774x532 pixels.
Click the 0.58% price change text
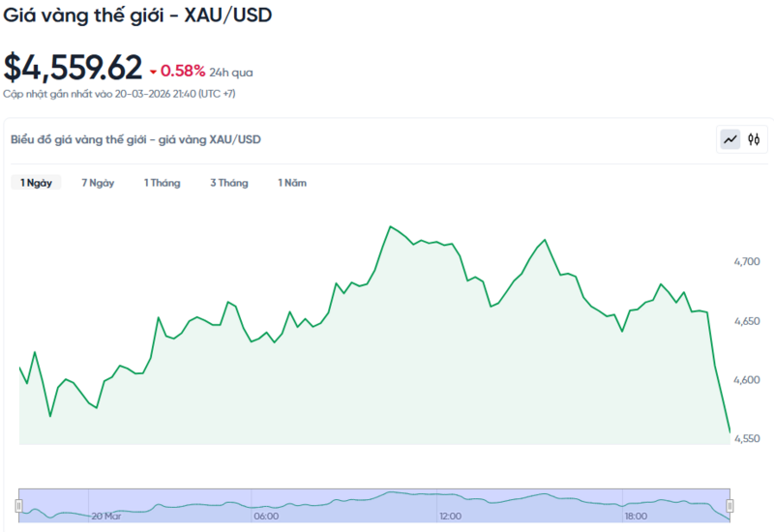[183, 71]
